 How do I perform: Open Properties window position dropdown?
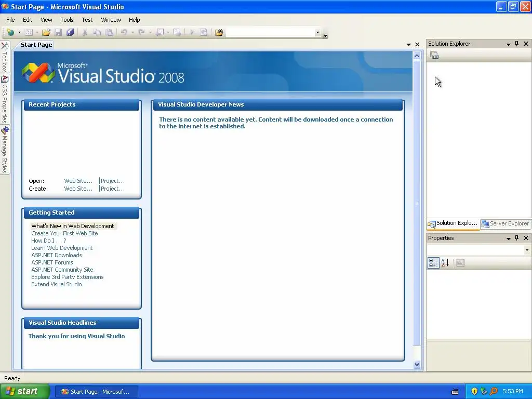coord(508,238)
